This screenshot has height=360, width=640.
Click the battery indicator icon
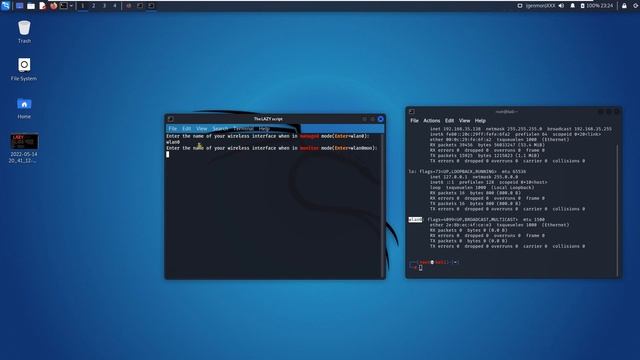(x=582, y=6)
